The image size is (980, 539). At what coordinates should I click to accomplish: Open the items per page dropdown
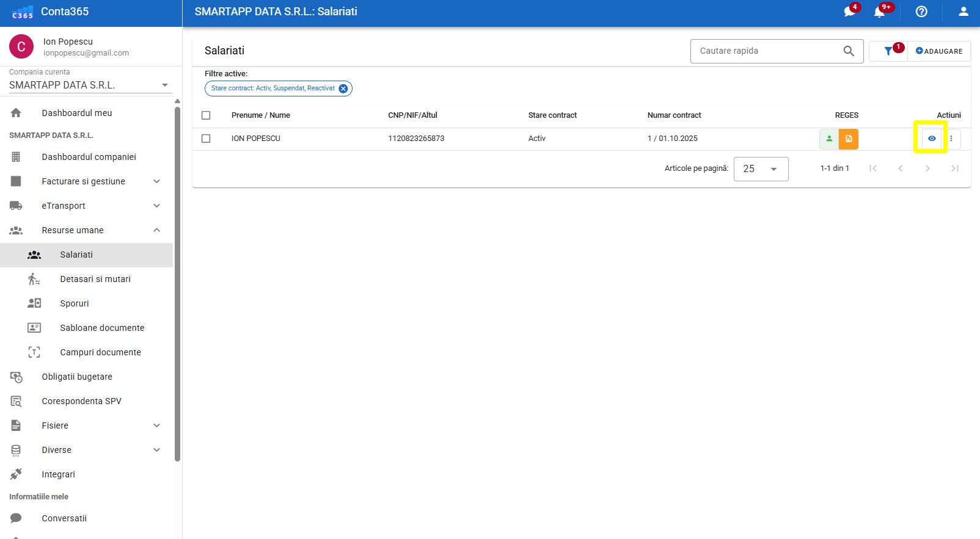[761, 169]
